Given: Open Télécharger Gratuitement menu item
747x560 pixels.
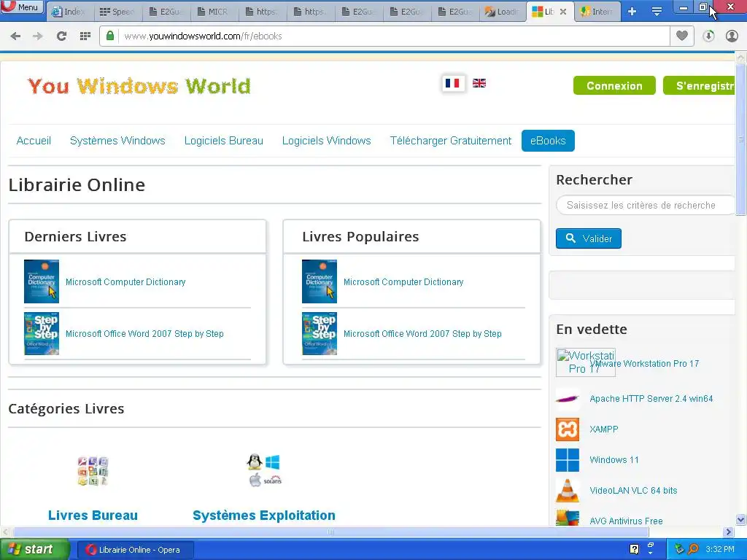Looking at the screenshot, I should (x=450, y=141).
